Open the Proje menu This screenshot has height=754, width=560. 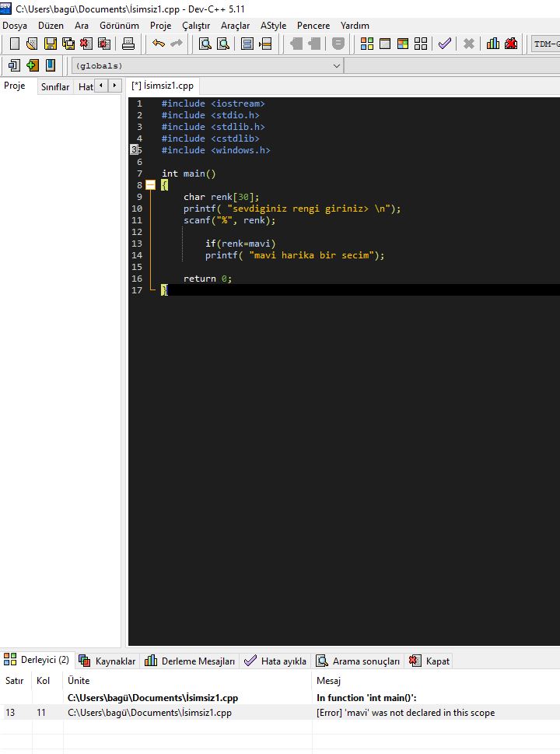point(160,26)
